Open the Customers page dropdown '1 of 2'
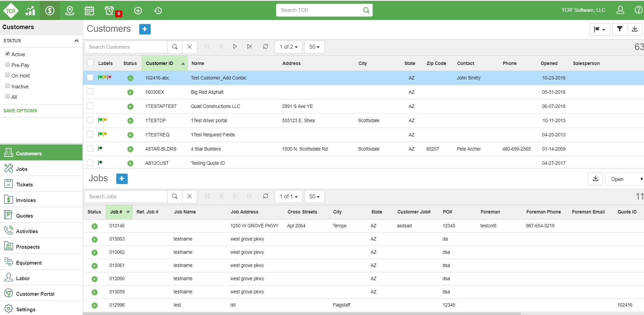This screenshot has height=315, width=644. point(289,47)
